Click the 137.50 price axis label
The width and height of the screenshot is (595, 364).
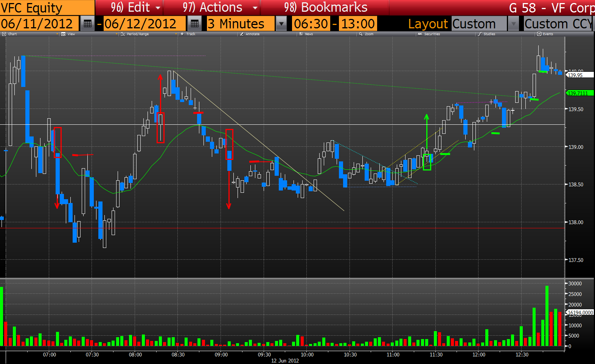(x=576, y=260)
